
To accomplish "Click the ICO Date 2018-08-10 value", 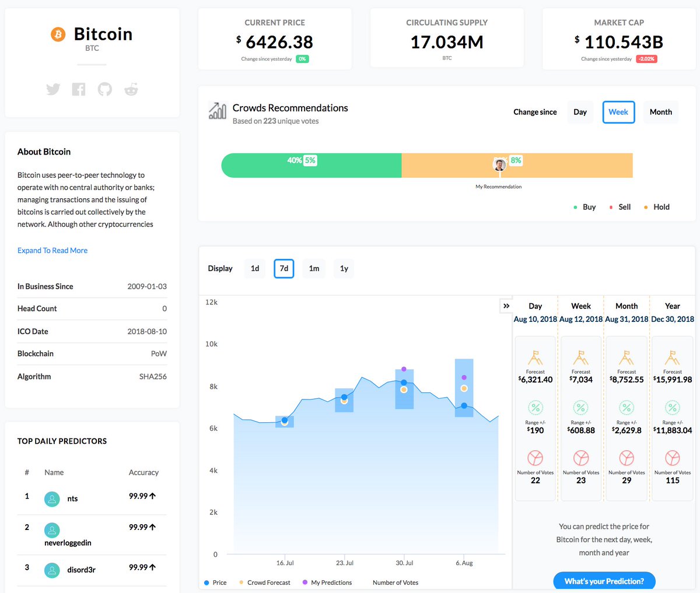I will [147, 331].
